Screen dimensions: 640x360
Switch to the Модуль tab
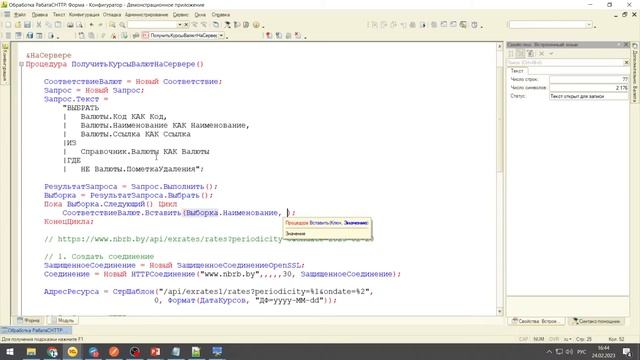(62, 320)
